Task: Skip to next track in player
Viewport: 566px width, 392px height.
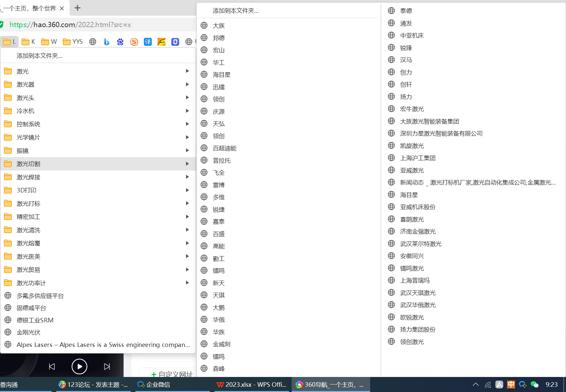Action: 107,367
